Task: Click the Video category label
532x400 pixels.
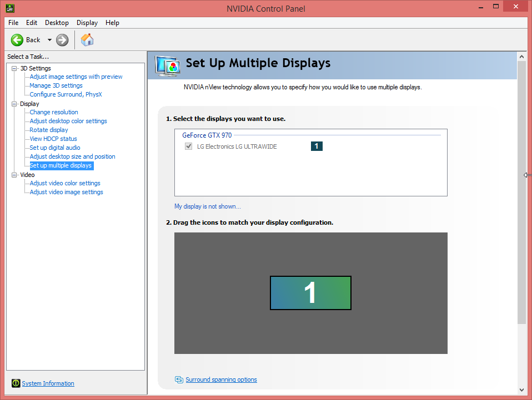Action: click(x=27, y=175)
